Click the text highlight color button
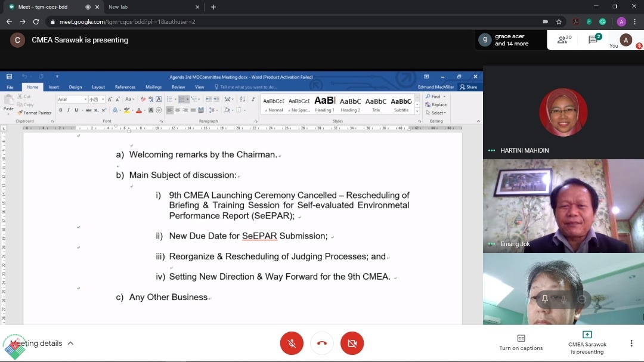Viewport: 644px width, 362px height. coord(127,110)
